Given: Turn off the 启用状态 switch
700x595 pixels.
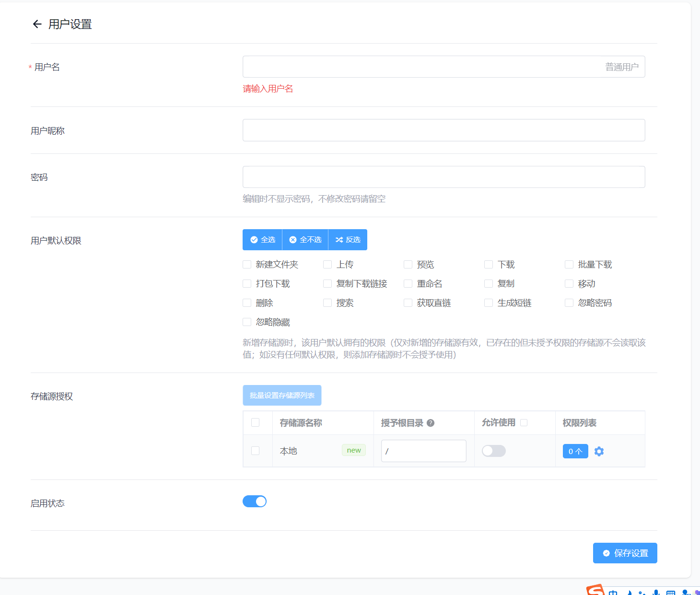Looking at the screenshot, I should pyautogui.click(x=255, y=502).
